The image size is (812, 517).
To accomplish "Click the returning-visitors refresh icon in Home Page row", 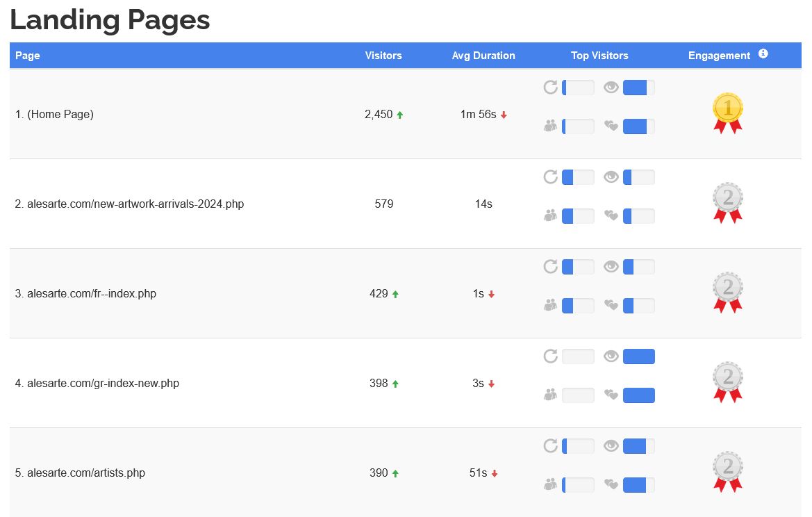I will click(x=551, y=87).
